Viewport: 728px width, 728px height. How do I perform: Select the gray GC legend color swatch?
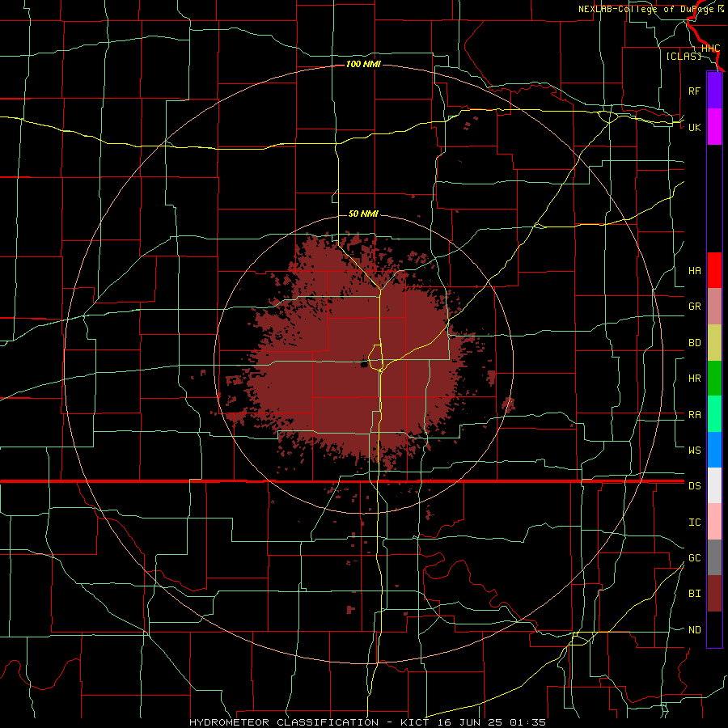[714, 557]
